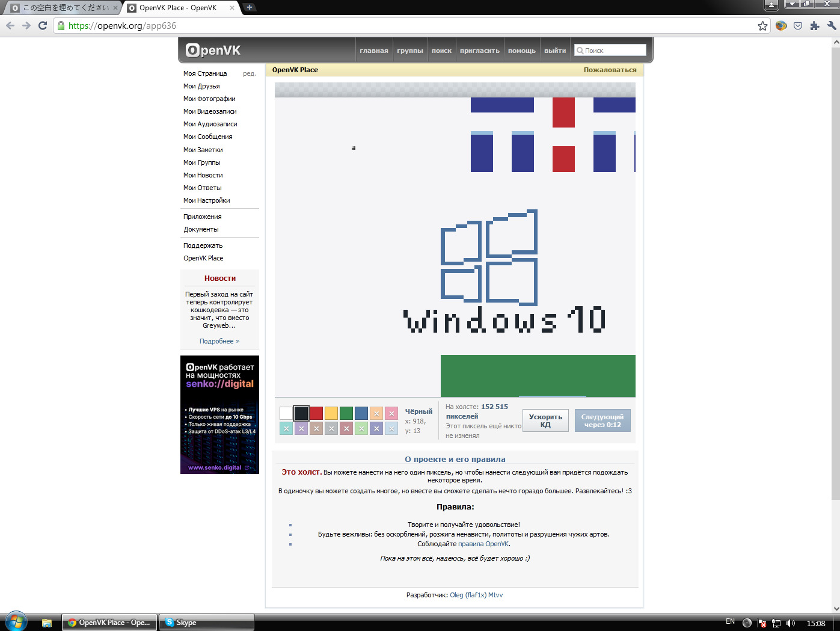Open the Windows Start menu
The height and width of the screenshot is (631, 840).
click(16, 622)
